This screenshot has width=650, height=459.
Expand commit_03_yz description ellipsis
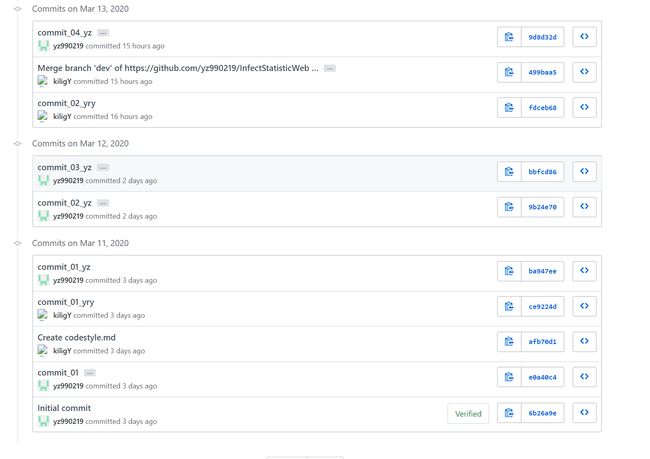(103, 168)
